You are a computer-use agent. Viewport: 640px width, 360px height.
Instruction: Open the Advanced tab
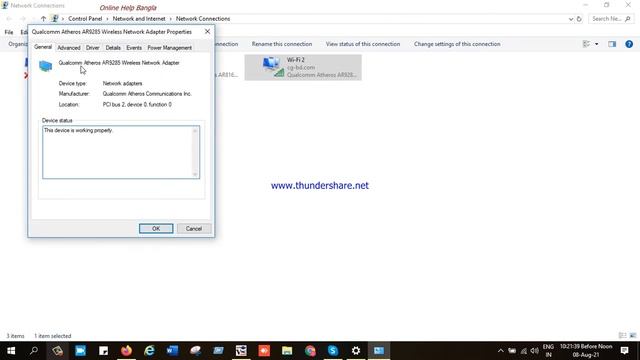point(69,48)
